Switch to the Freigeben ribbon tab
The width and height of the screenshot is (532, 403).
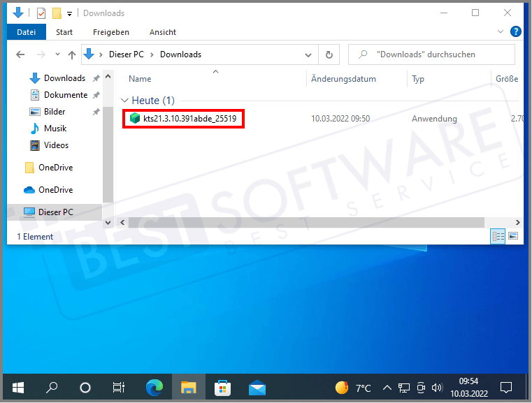coord(111,32)
